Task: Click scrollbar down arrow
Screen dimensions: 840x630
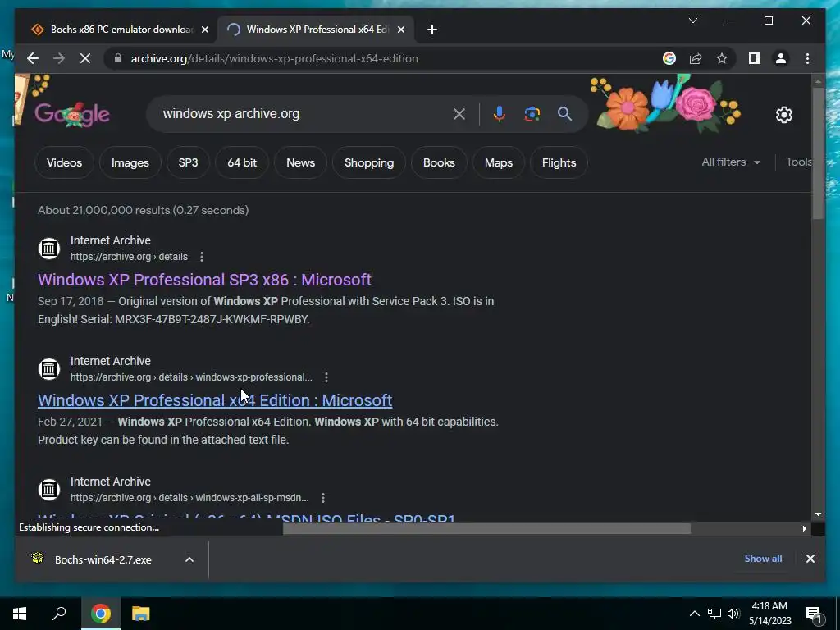Action: coord(818,514)
